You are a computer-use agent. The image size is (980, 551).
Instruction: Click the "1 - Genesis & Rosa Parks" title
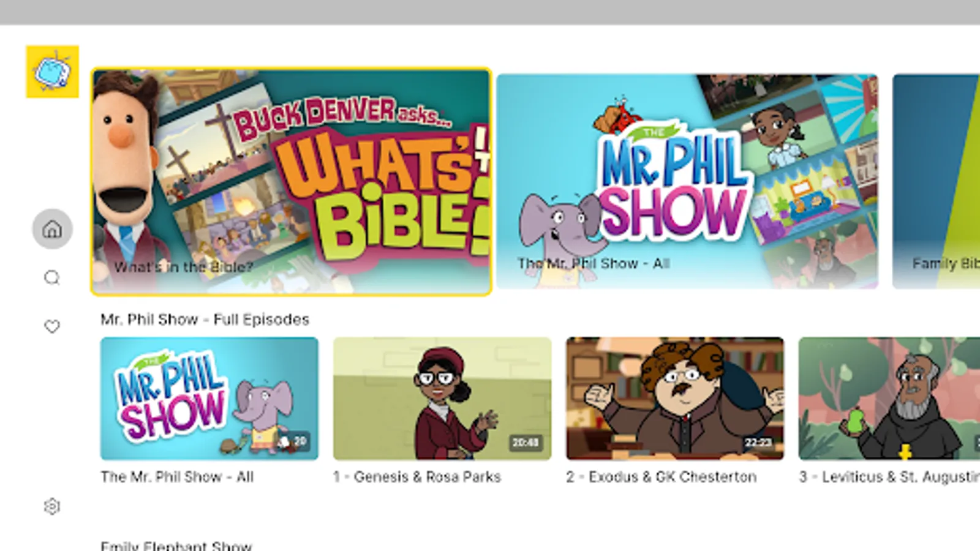tap(417, 477)
